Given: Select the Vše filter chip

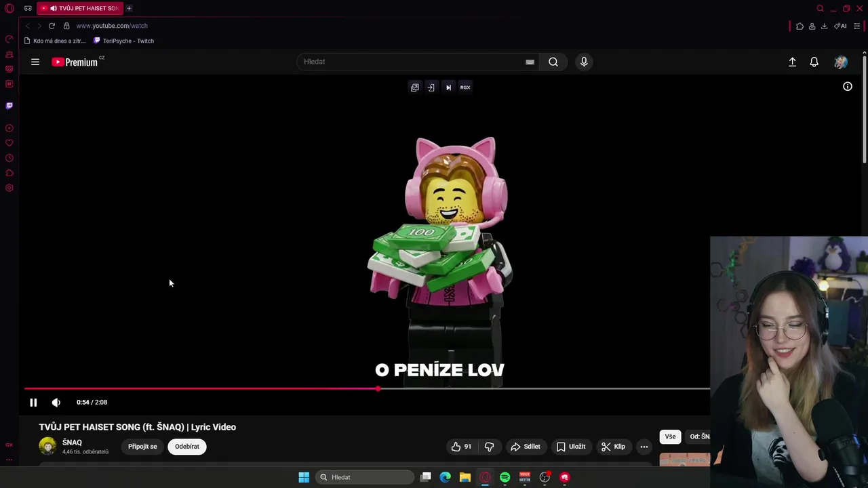Looking at the screenshot, I should (670, 436).
